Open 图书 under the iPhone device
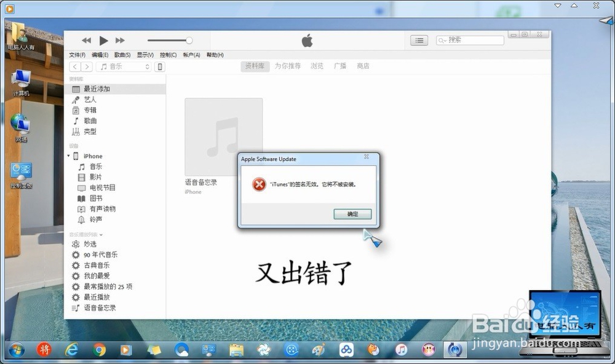This screenshot has width=615, height=364. click(96, 199)
